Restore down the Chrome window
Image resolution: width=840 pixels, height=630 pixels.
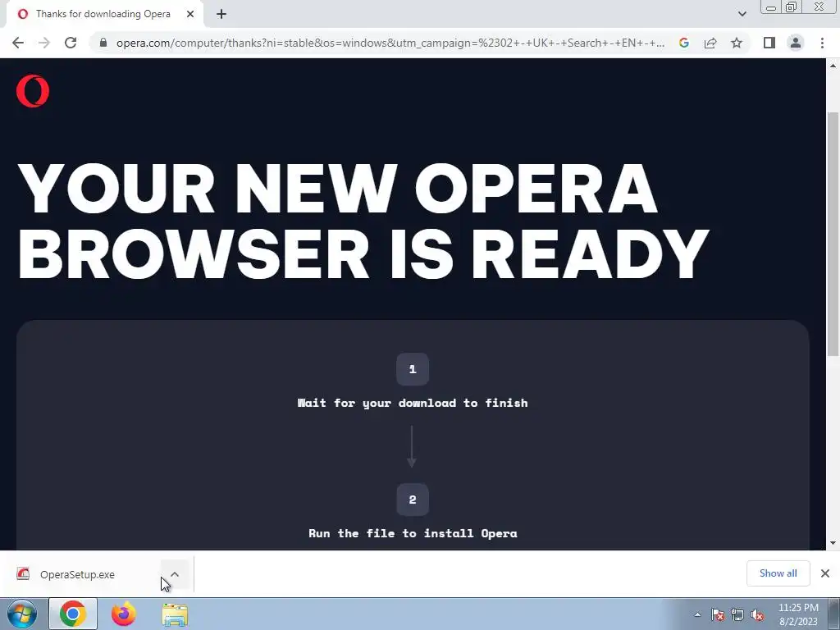tap(791, 7)
